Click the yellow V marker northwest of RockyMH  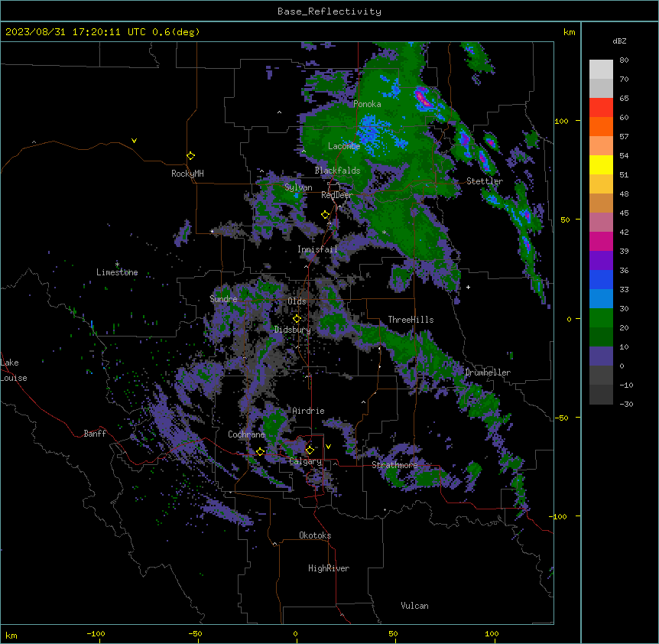pos(134,141)
